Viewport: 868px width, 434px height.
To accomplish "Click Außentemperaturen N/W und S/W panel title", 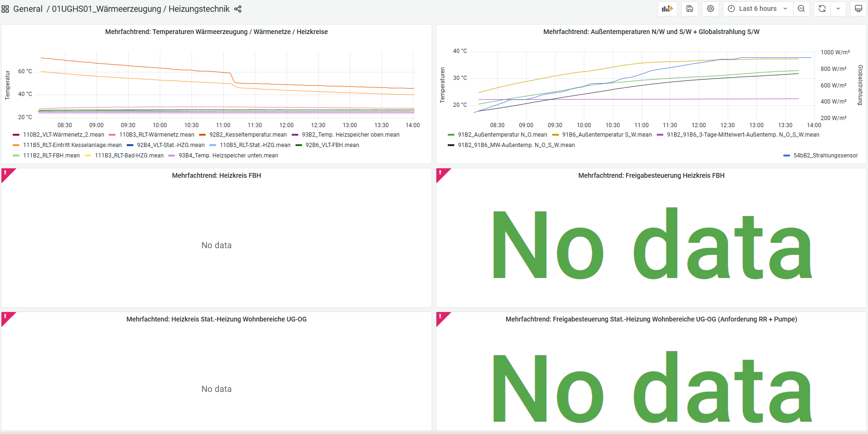I will pos(651,32).
